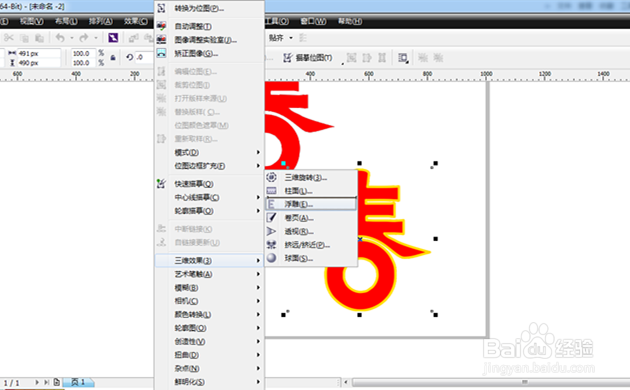Open the Window (窗口) menu
630x390 pixels.
coord(313,21)
